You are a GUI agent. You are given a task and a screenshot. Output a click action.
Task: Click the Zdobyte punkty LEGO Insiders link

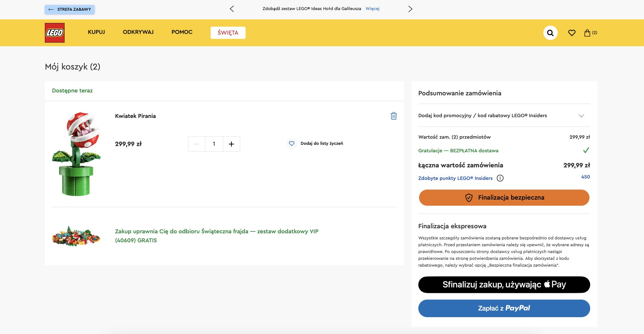click(455, 178)
